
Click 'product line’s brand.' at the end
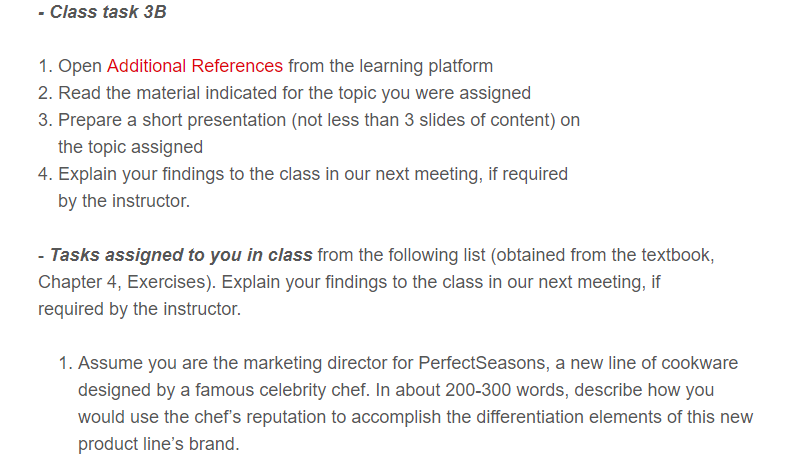click(158, 444)
